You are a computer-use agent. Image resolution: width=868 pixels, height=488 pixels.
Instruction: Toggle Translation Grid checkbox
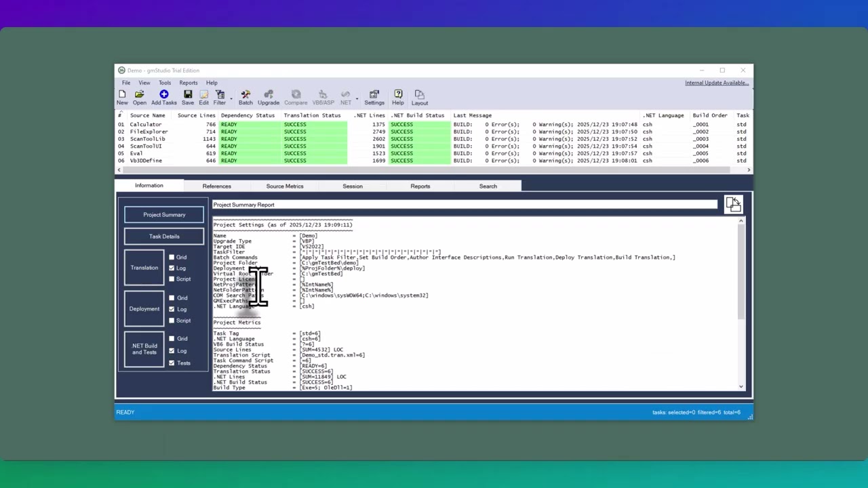(x=172, y=258)
